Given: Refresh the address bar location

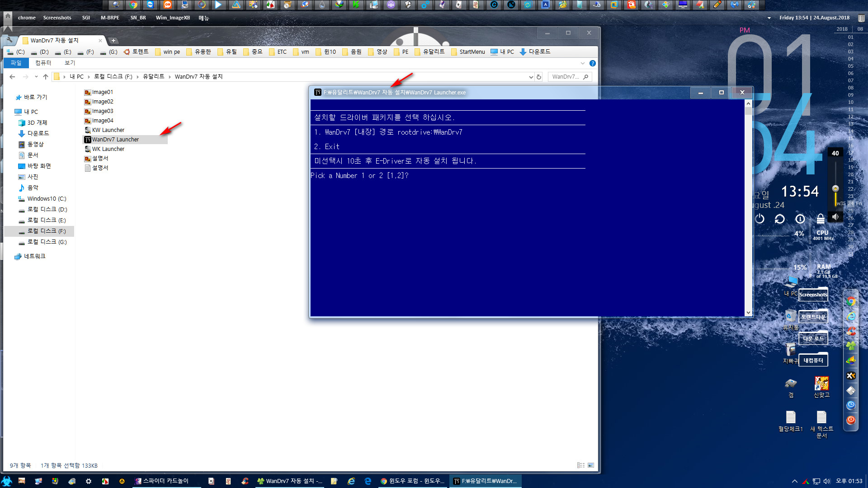Looking at the screenshot, I should click(x=539, y=77).
